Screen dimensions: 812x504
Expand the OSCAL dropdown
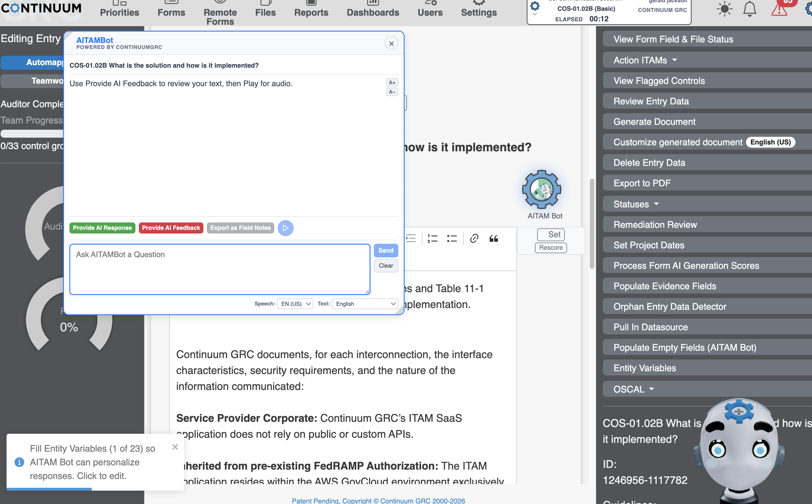pos(707,389)
